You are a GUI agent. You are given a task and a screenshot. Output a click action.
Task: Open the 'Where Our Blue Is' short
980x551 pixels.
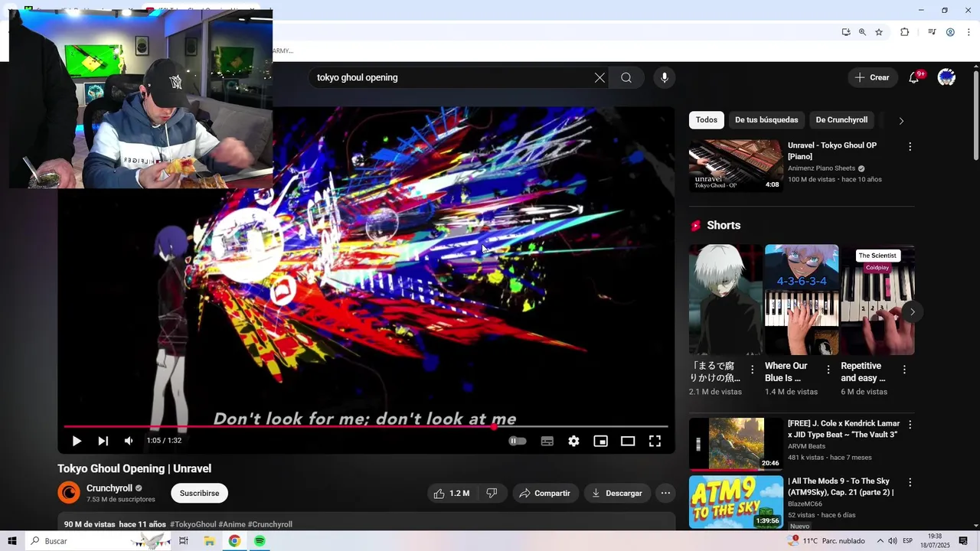(802, 299)
